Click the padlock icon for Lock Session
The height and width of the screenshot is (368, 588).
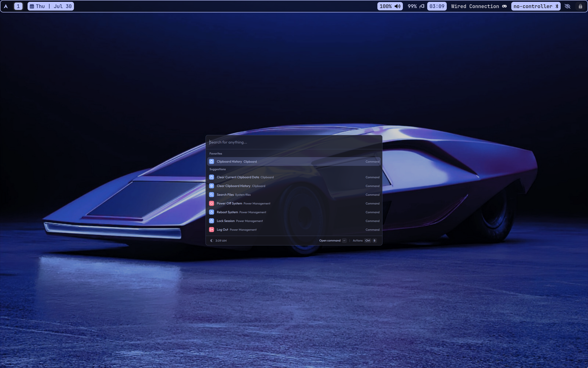click(211, 221)
